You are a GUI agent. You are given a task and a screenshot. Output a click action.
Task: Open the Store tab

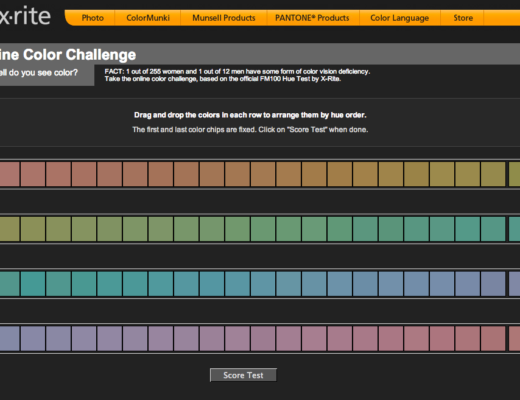(x=463, y=18)
